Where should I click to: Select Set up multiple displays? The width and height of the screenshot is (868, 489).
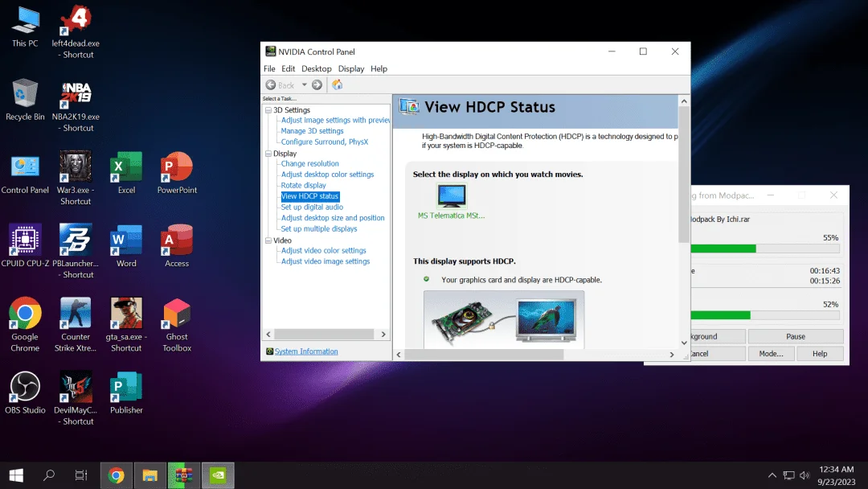tap(319, 228)
